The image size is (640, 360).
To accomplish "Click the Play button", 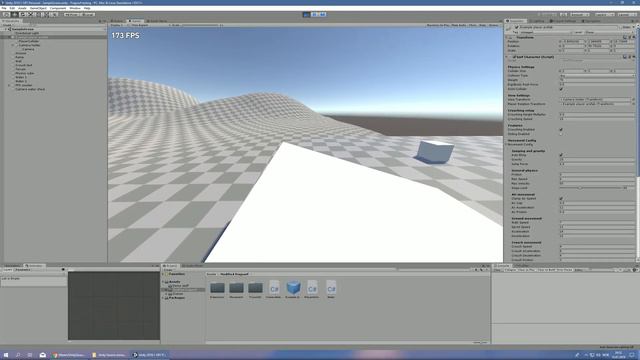I will tap(307, 14).
